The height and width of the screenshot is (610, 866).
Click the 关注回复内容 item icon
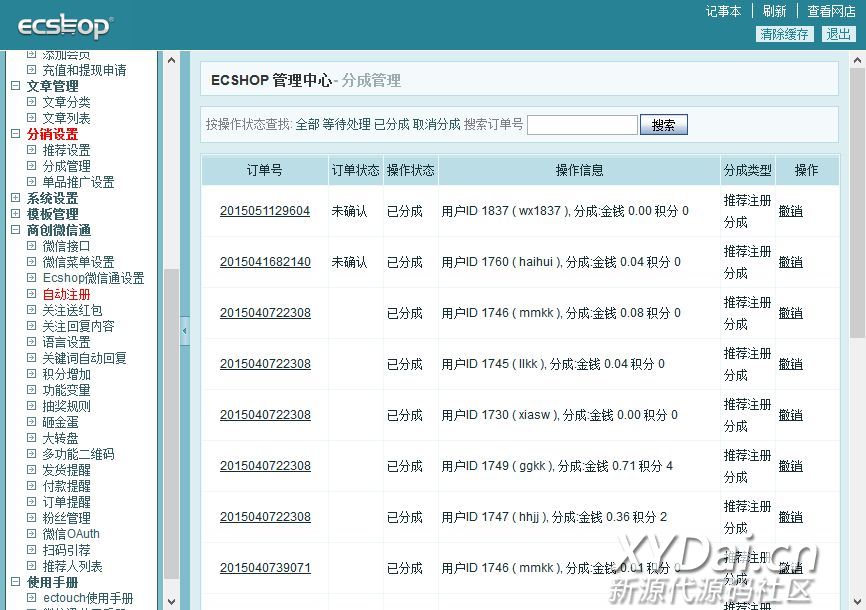(x=31, y=325)
